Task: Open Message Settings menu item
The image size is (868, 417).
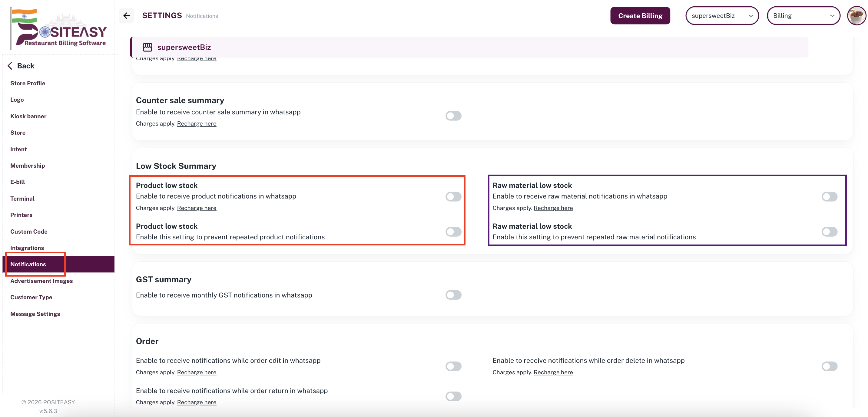Action: (x=35, y=314)
